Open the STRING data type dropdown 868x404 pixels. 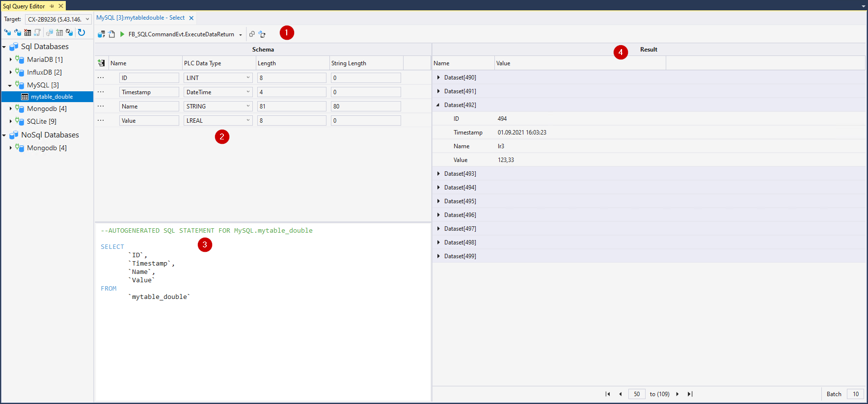pyautogui.click(x=248, y=106)
